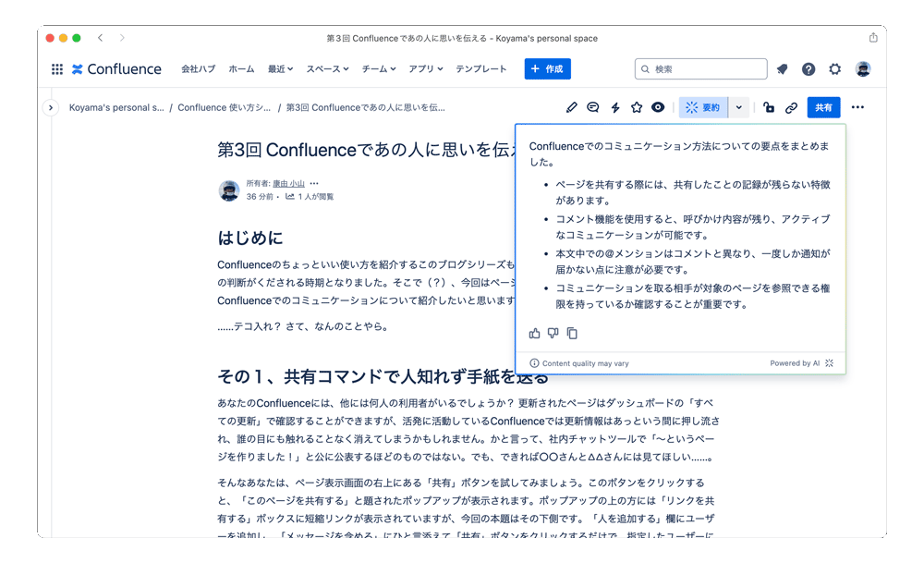
Task: Click the page title 第3回 Confluence heading
Action: [366, 150]
